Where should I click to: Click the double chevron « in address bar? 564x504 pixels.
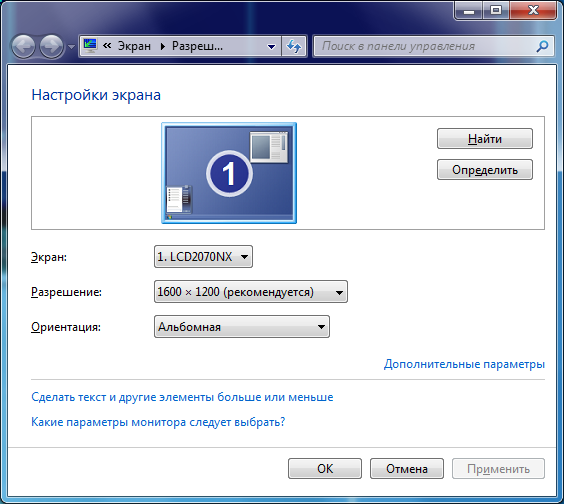107,46
